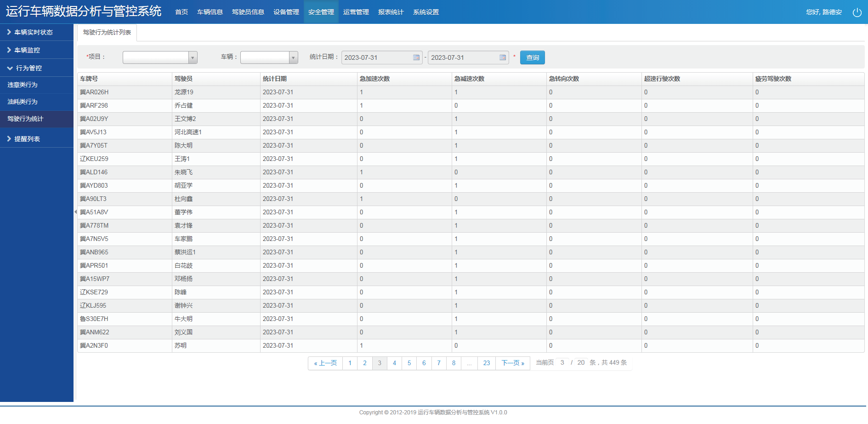Click the 查询 search button

tap(532, 57)
